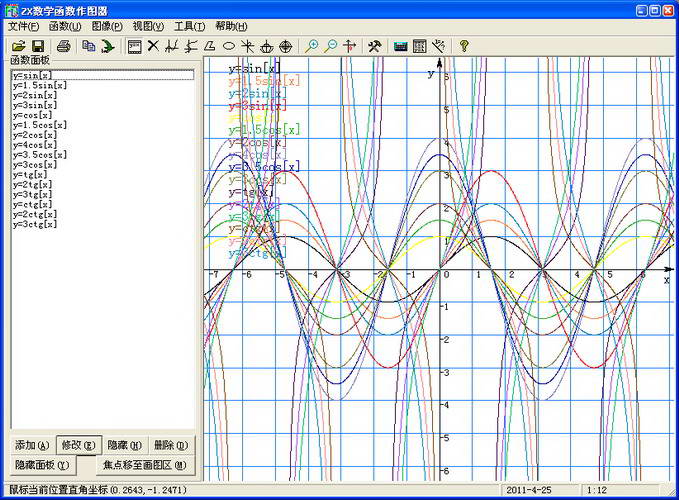679x500 pixels.
Task: Click the half-circle polar coordinate icon
Action: pos(266,46)
